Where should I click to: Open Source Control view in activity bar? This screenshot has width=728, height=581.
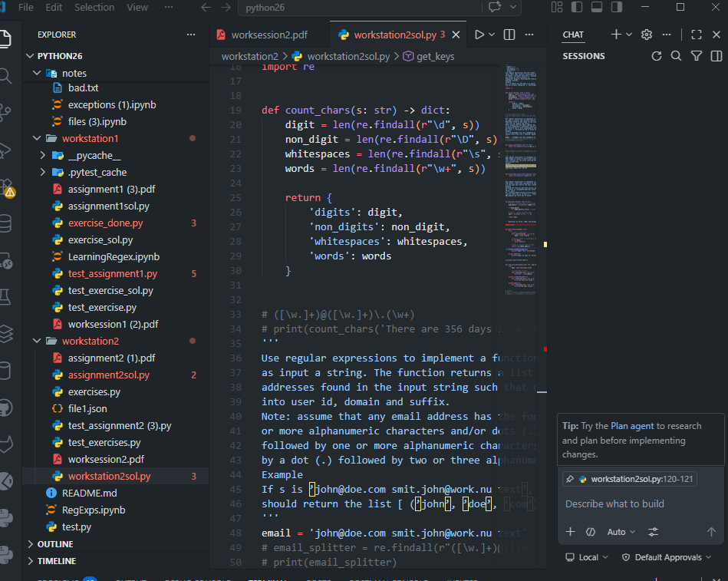pos(5,112)
